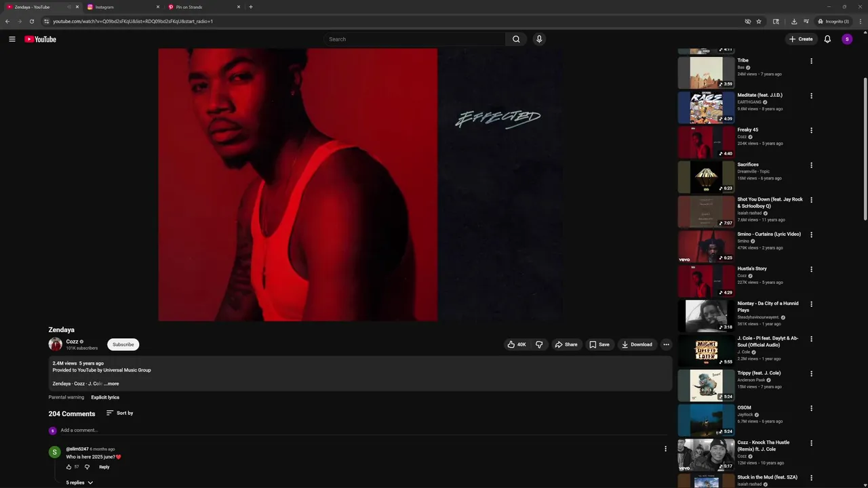Click the search magnifier button
868x488 pixels.
pos(516,39)
